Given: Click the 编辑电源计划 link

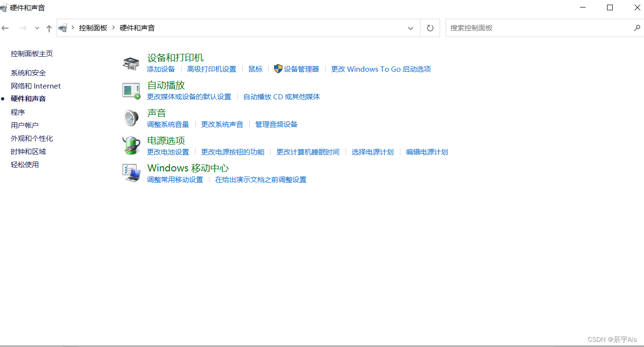Looking at the screenshot, I should click(x=427, y=152).
